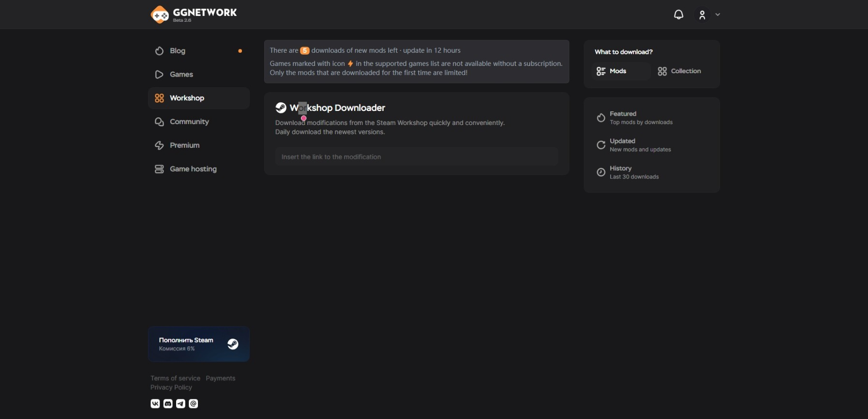
Task: Focus the modification link input field
Action: click(417, 157)
